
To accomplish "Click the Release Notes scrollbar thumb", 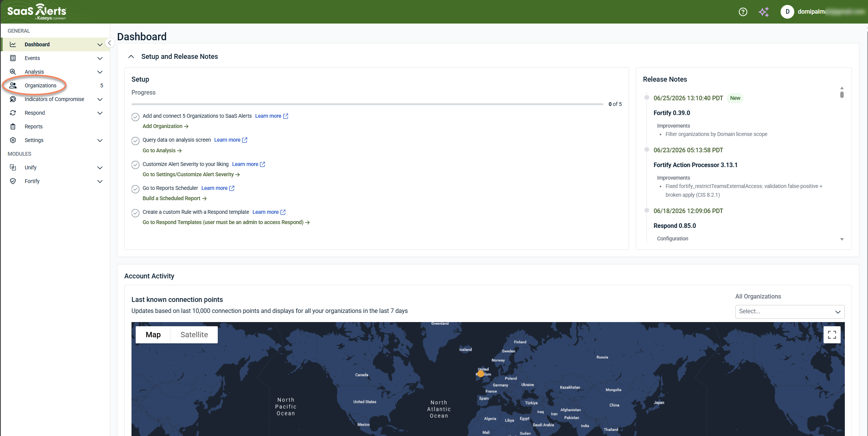I will (x=842, y=94).
